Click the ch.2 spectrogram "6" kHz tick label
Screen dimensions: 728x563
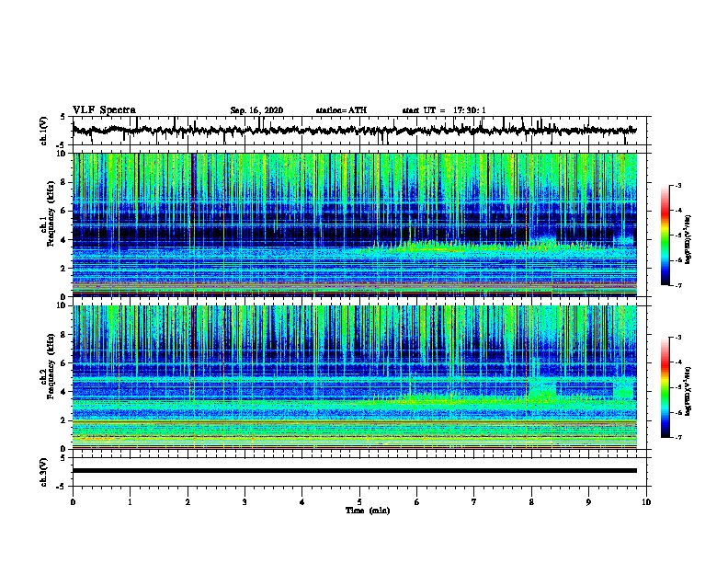pyautogui.click(x=65, y=362)
